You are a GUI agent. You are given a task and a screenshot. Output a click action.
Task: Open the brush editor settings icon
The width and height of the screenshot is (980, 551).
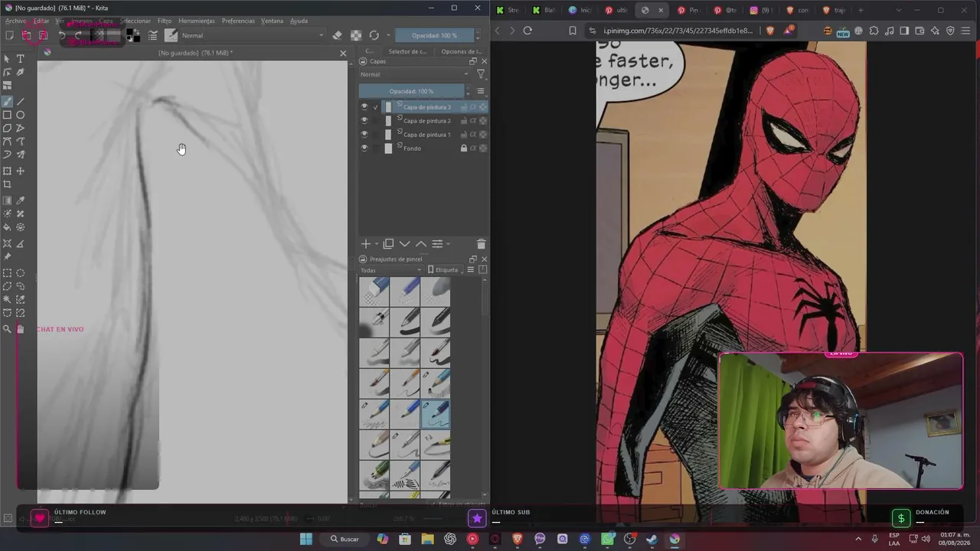pos(152,35)
